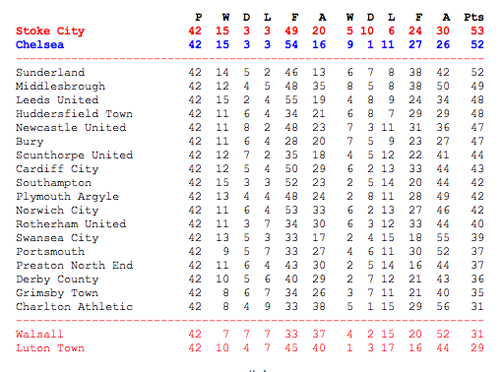
Task: Click the Luton Town team name
Action: pos(50,348)
